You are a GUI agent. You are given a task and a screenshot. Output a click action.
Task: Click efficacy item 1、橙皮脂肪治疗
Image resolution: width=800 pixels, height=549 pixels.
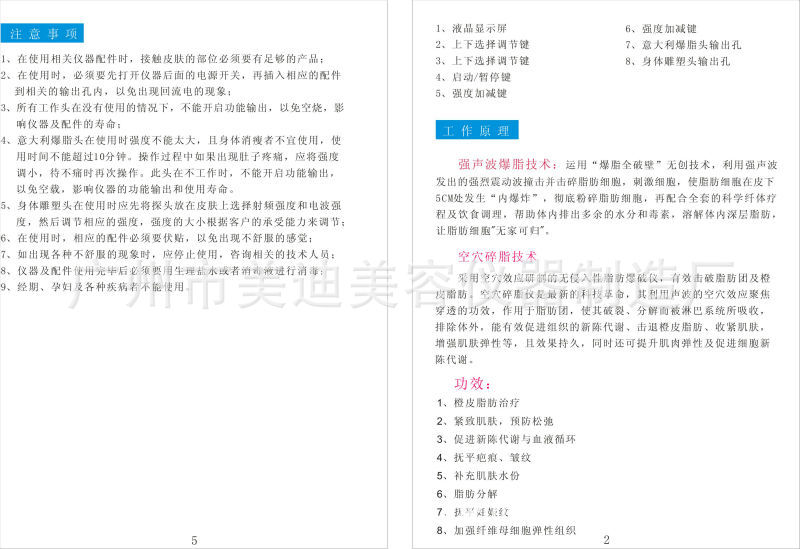tap(478, 403)
